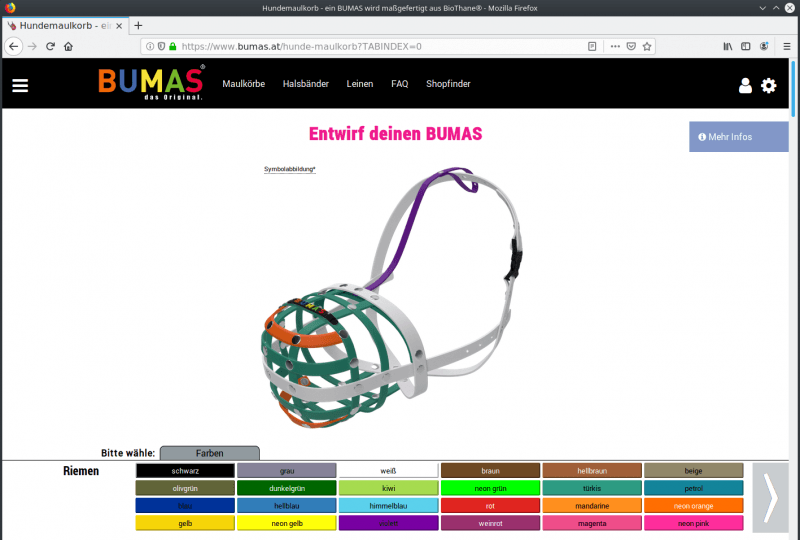Screen dimensions: 800x540
Task: Open page actions three-dots menu
Action: point(615,46)
